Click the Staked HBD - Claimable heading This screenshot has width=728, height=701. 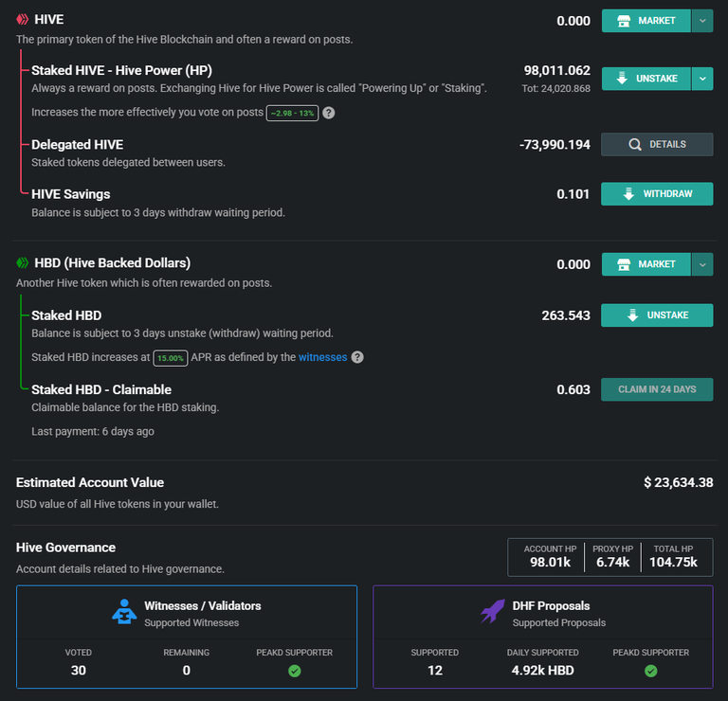(101, 389)
